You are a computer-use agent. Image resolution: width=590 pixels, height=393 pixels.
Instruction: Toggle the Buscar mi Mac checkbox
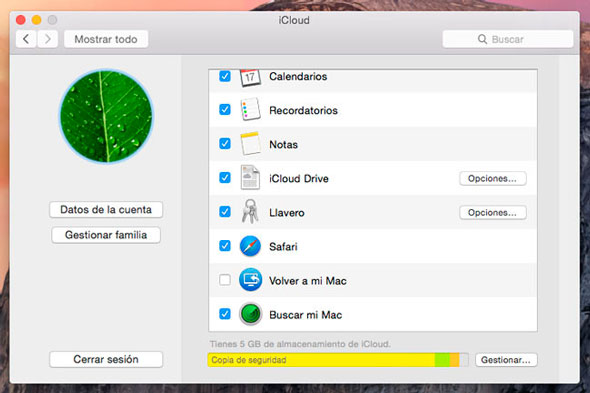point(225,314)
